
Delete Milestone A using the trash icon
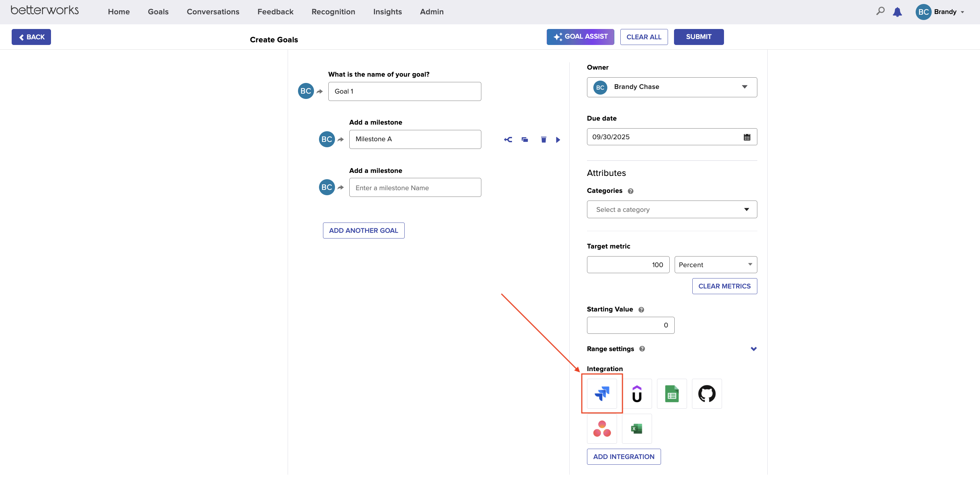[543, 140]
